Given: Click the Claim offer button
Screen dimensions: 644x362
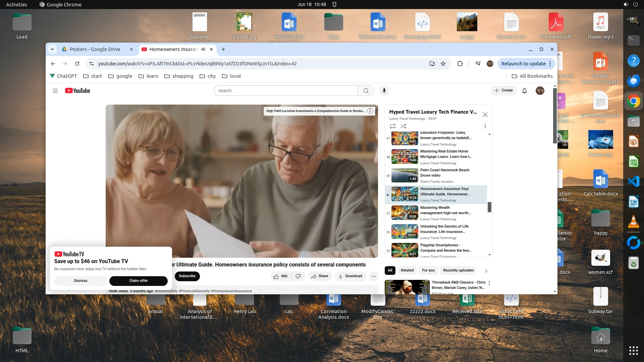Looking at the screenshot, I should pos(138,281).
